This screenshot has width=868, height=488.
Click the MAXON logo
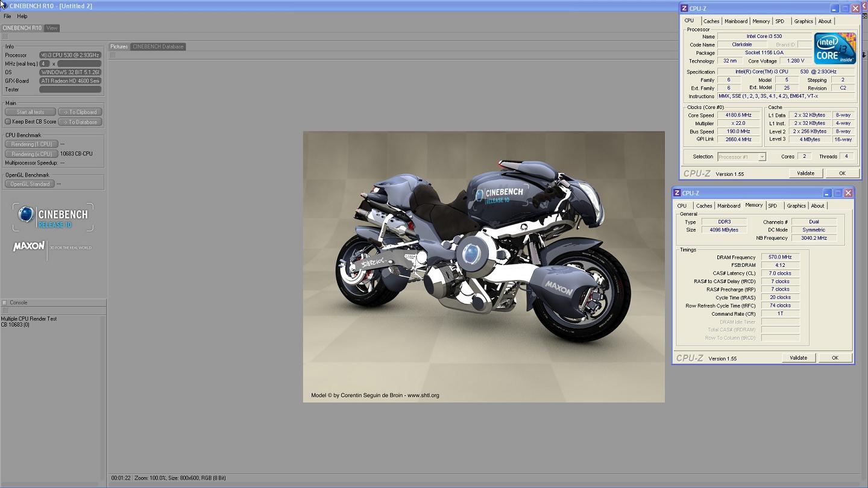click(29, 246)
